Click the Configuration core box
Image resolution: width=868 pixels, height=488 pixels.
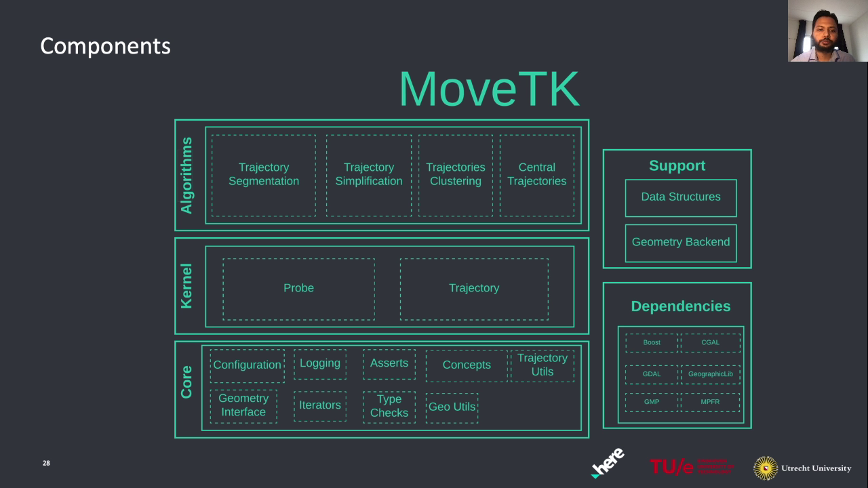pyautogui.click(x=247, y=365)
